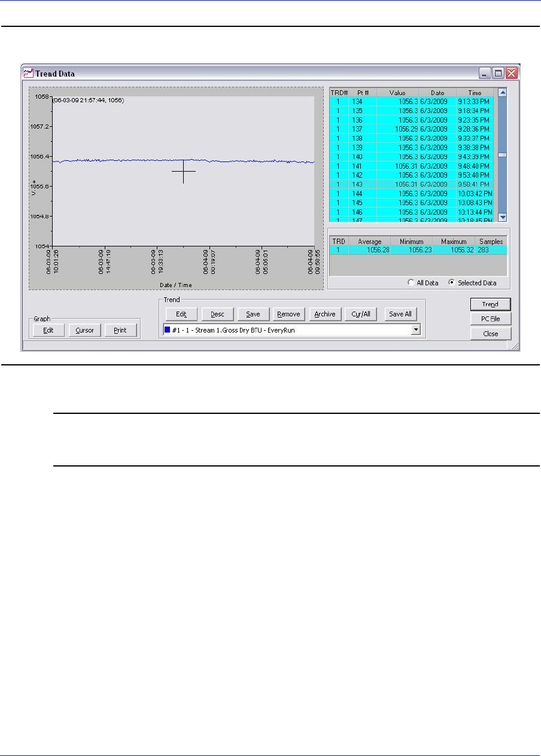Viewport: 541px width, 756px height.
Task: Click the Minimum column header in summary
Action: tap(412, 242)
